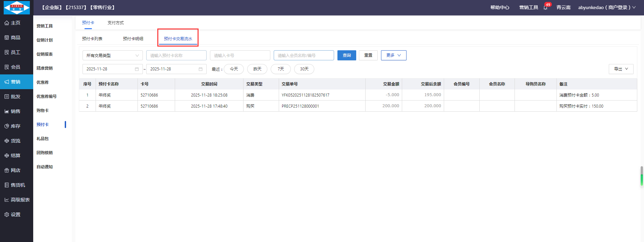Click the start date calendar icon
Screen dimensions: 644x242
click(x=137, y=69)
